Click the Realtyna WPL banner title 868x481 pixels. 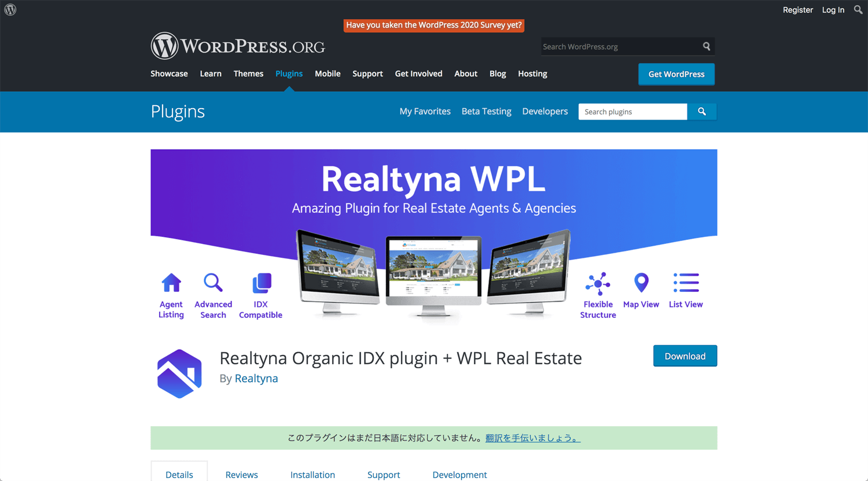(433, 179)
